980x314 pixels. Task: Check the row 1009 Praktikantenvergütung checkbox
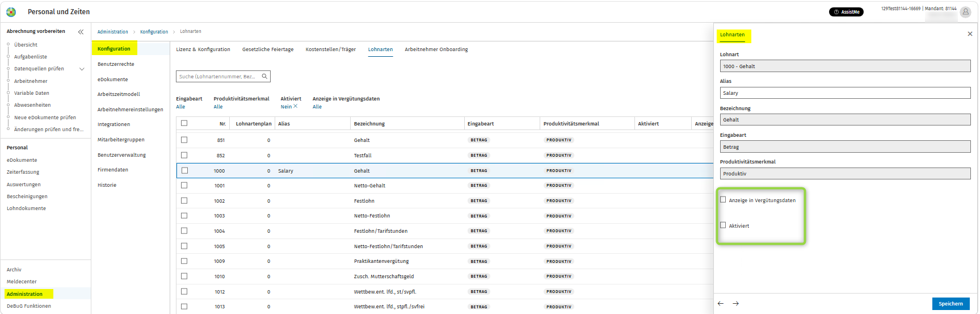184,261
